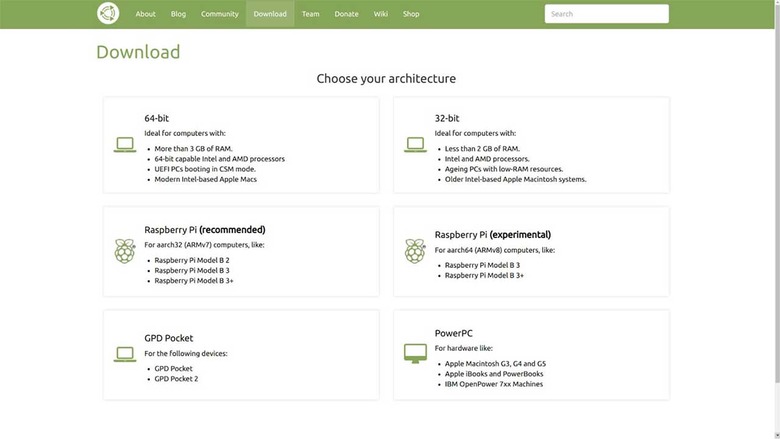Click 'More than 3 GB of RAM.' text

[x=193, y=149]
